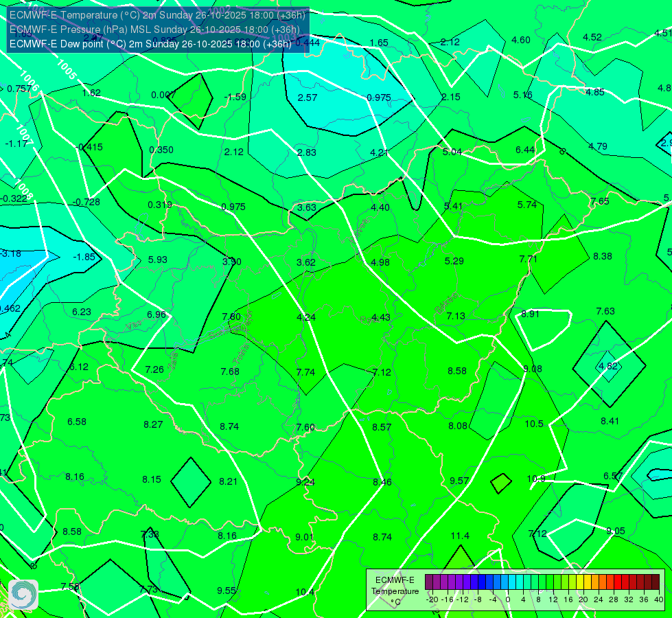Image resolution: width=672 pixels, height=618 pixels.
Task: Click the map value 5.29
Action: [x=454, y=261]
